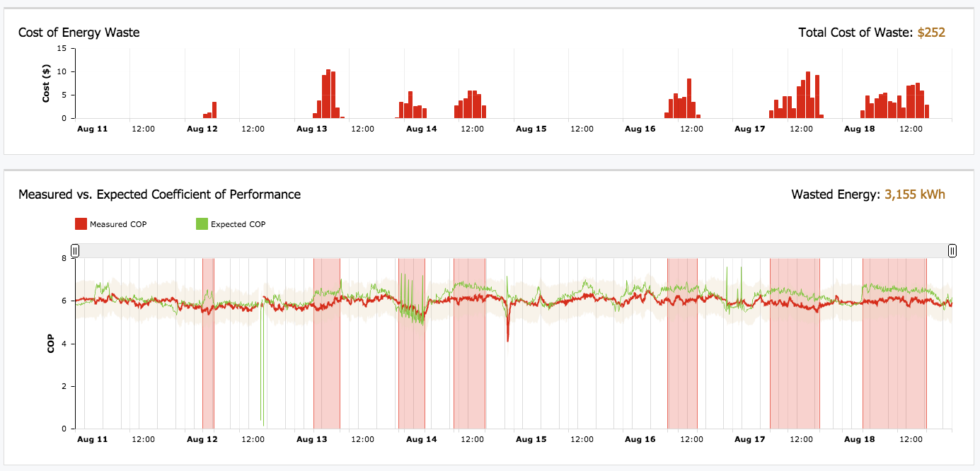Select the red shaded band on Aug 18 in COP chart
The image size is (980, 471).
[894, 344]
